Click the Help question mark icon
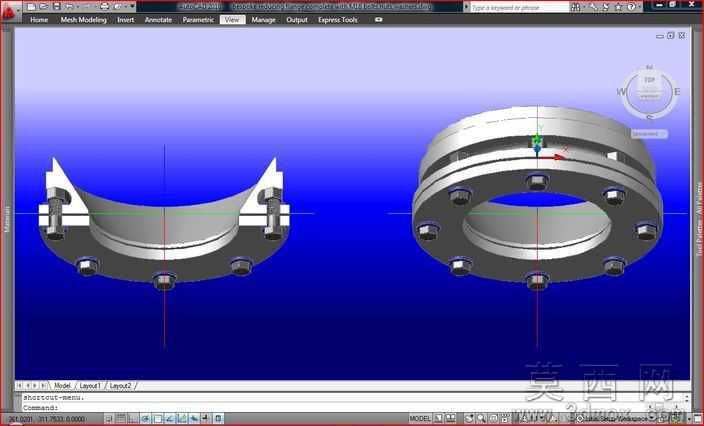Screen dimensions: 704x426 (631, 7)
